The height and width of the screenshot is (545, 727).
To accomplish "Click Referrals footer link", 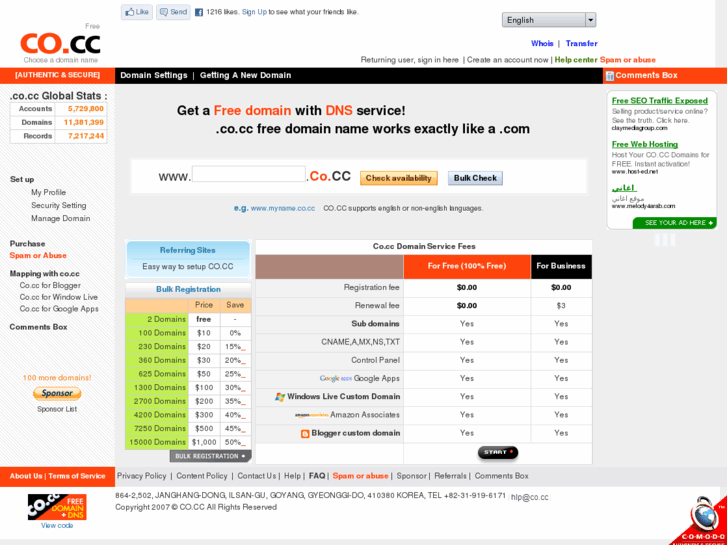I will [x=451, y=476].
